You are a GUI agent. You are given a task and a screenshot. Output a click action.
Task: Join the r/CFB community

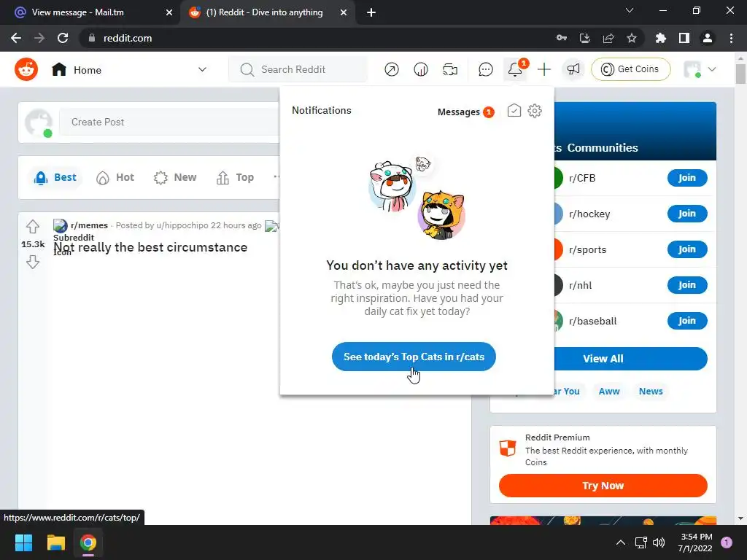(x=687, y=178)
